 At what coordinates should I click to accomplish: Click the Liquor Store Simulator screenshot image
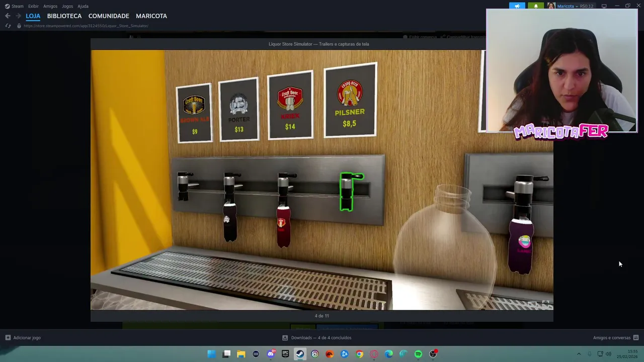pyautogui.click(x=322, y=180)
